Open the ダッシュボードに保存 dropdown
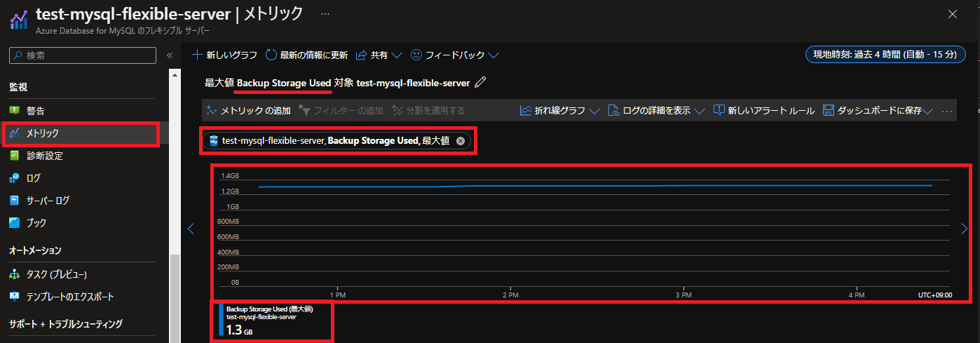Image resolution: width=980 pixels, height=343 pixels. 878,111
